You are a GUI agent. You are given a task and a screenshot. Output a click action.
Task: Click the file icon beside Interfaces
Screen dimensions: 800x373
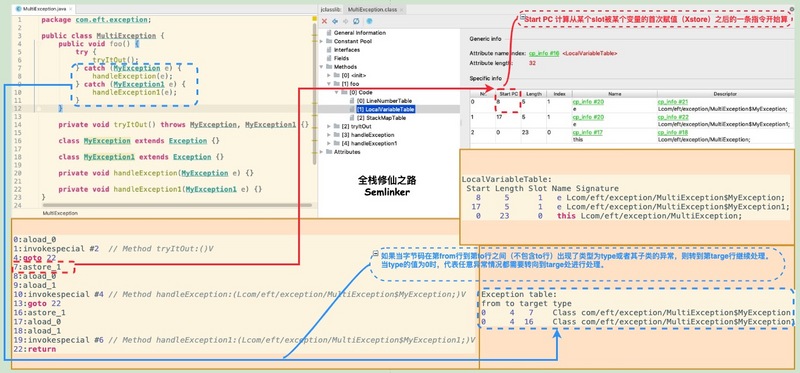click(329, 50)
